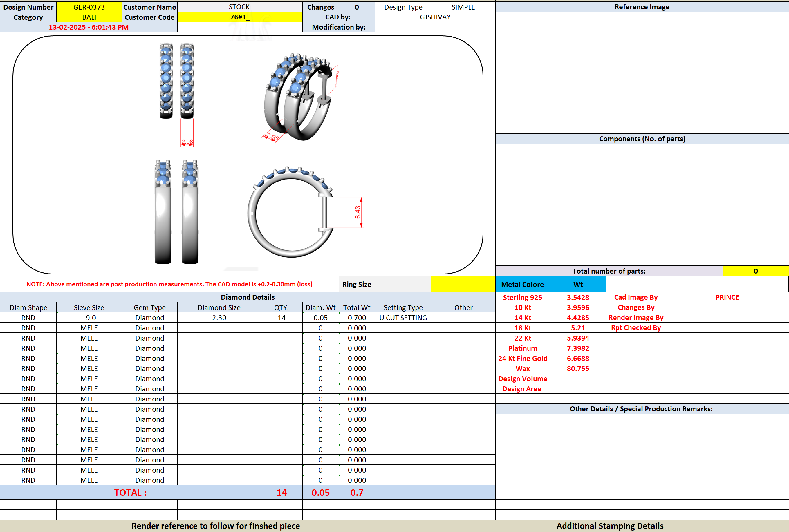Viewport: 789px width, 532px height.
Task: Click the side view hoop render
Action: pos(291,212)
